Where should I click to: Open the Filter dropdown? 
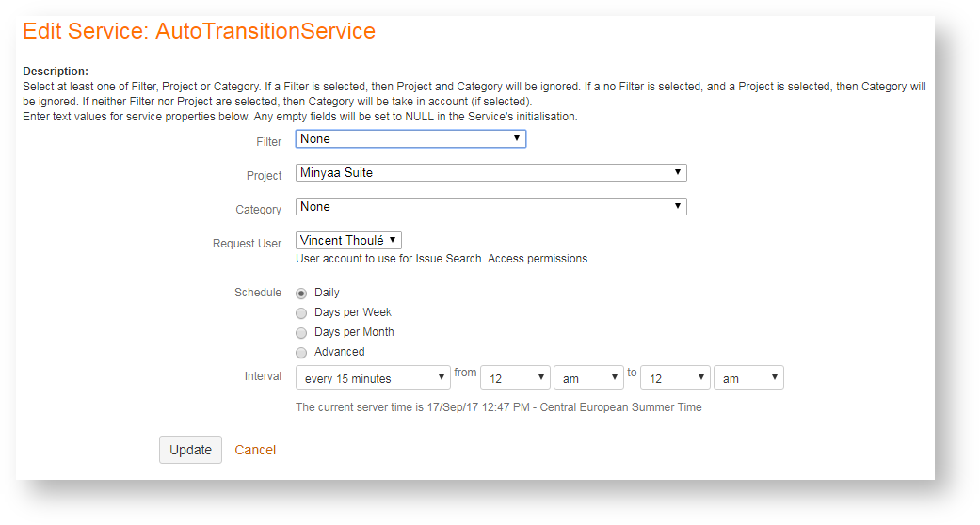point(410,139)
